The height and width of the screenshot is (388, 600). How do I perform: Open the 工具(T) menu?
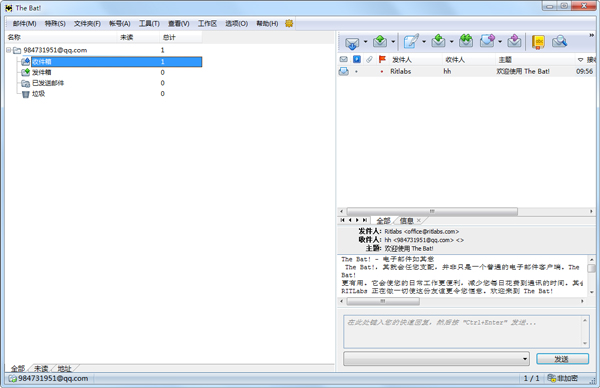149,24
